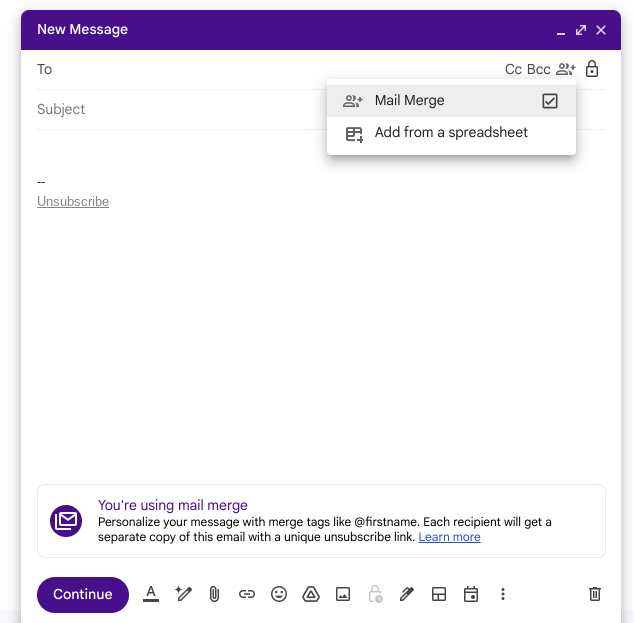Open the Learn more link
Screen dimensions: 634x623
point(449,537)
